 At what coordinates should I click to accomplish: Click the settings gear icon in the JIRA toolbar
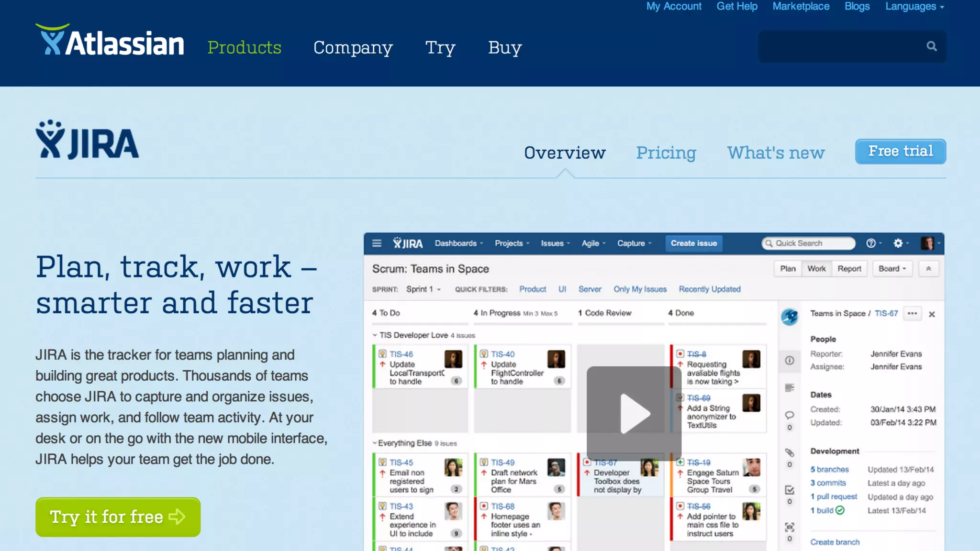(898, 243)
